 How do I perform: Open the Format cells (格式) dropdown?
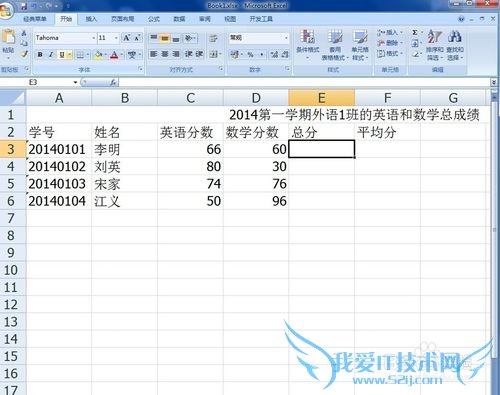(x=391, y=53)
